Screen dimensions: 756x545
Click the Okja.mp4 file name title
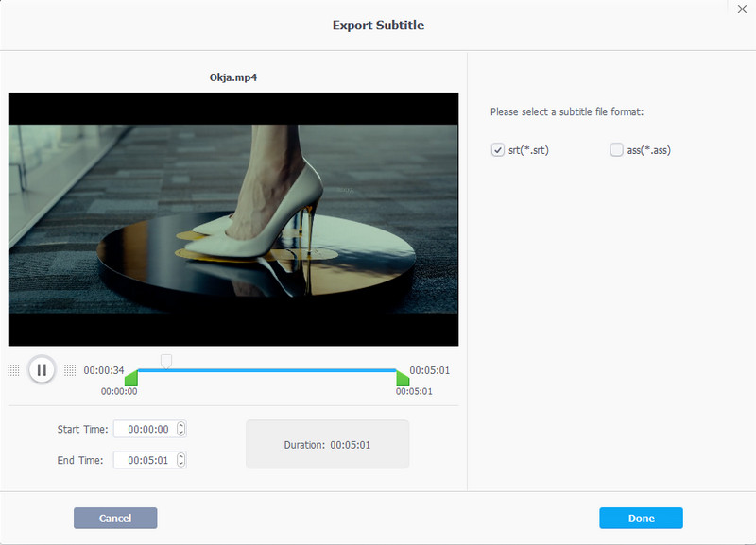coord(233,77)
